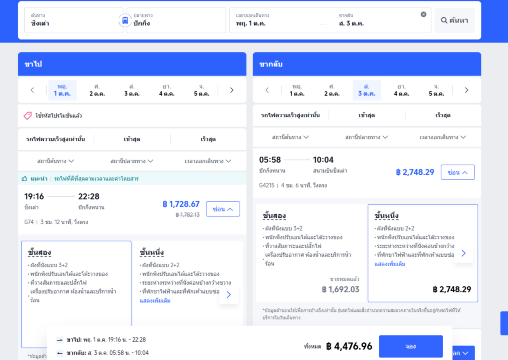Select 3 ต.ค. in the outbound date strip
The height and width of the screenshot is (360, 508).
coord(132,90)
